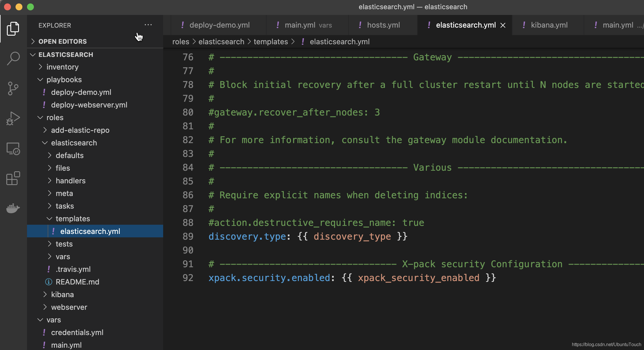The height and width of the screenshot is (350, 644).
Task: Open the Run and Debug icon
Action: click(13, 118)
